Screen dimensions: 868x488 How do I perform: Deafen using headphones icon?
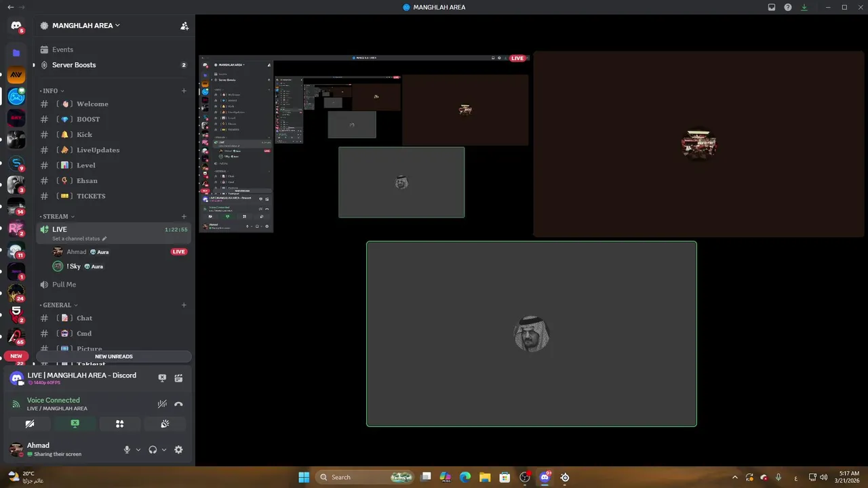[153, 449]
